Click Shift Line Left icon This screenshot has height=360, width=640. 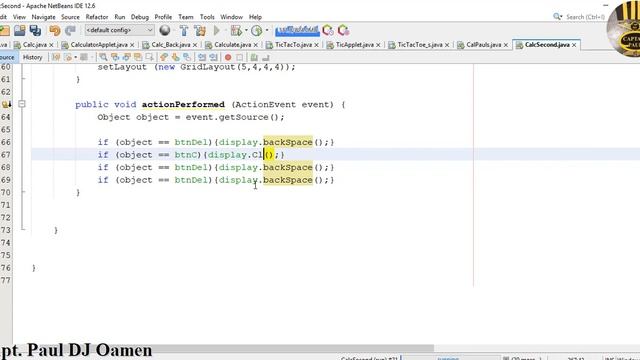coord(202,57)
